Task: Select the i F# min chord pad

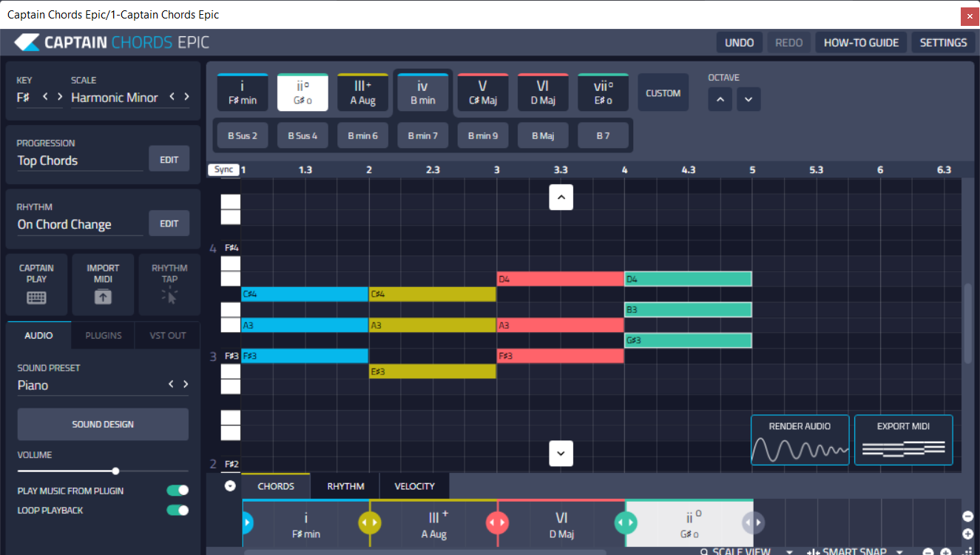Action: point(242,92)
